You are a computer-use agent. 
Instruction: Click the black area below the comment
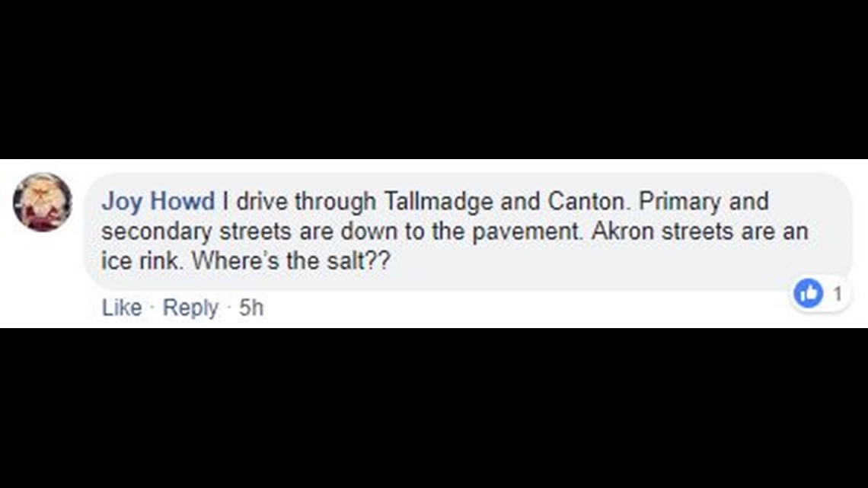(x=434, y=408)
